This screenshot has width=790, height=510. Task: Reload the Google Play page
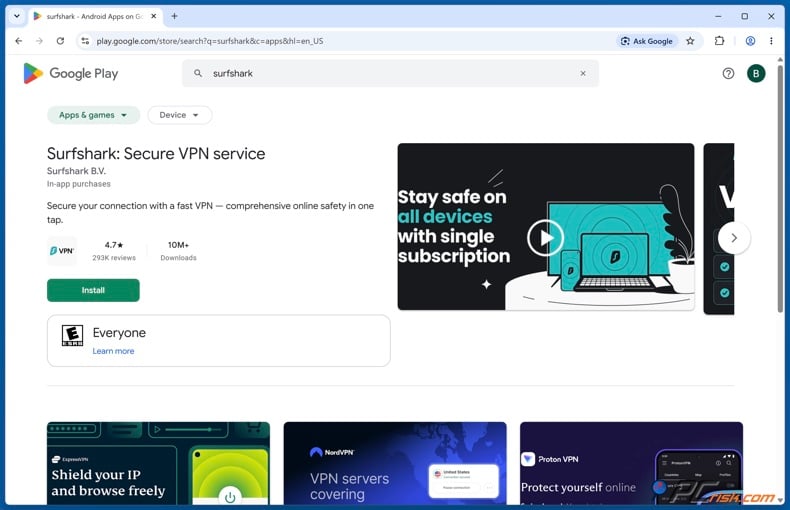[x=60, y=41]
